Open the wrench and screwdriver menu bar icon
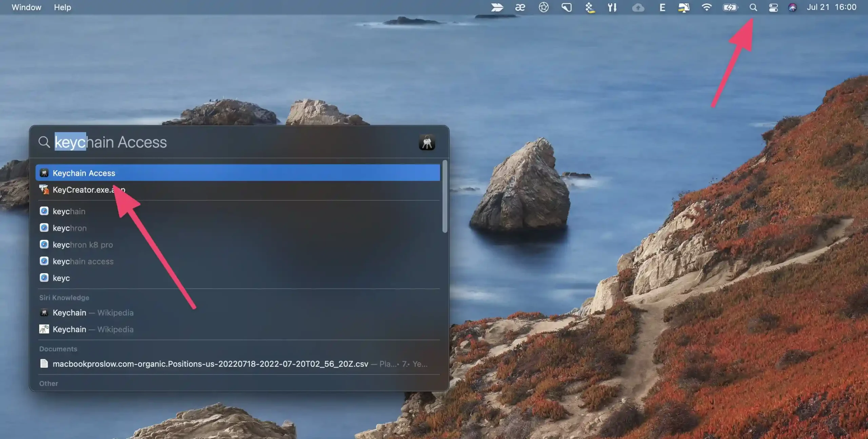 [x=612, y=7]
